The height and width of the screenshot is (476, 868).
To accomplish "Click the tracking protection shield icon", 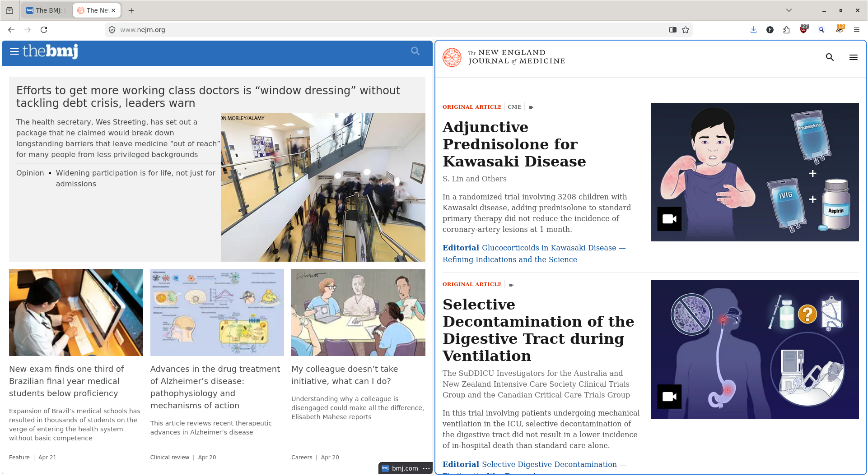I will tap(112, 30).
